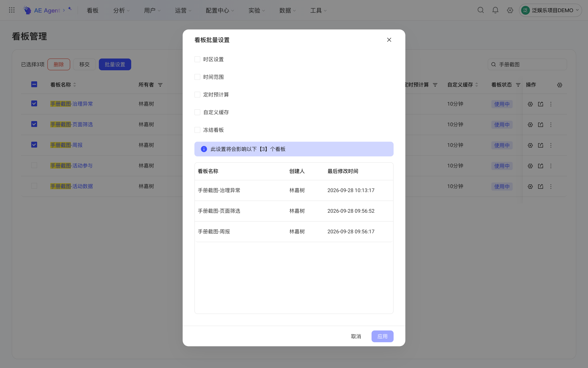Screen dimensions: 588x368
Task: Open the 实验 menu
Action: point(257,10)
